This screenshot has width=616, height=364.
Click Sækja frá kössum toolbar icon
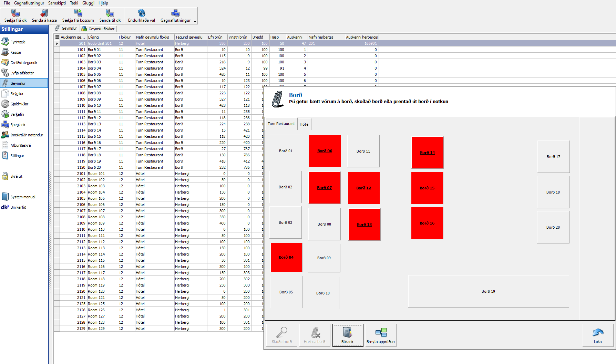pyautogui.click(x=78, y=14)
